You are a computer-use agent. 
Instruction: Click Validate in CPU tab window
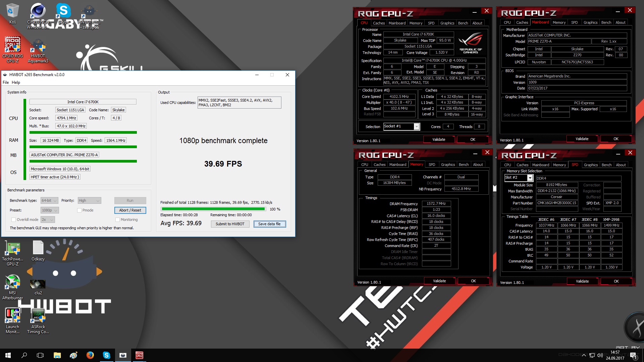pos(439,139)
